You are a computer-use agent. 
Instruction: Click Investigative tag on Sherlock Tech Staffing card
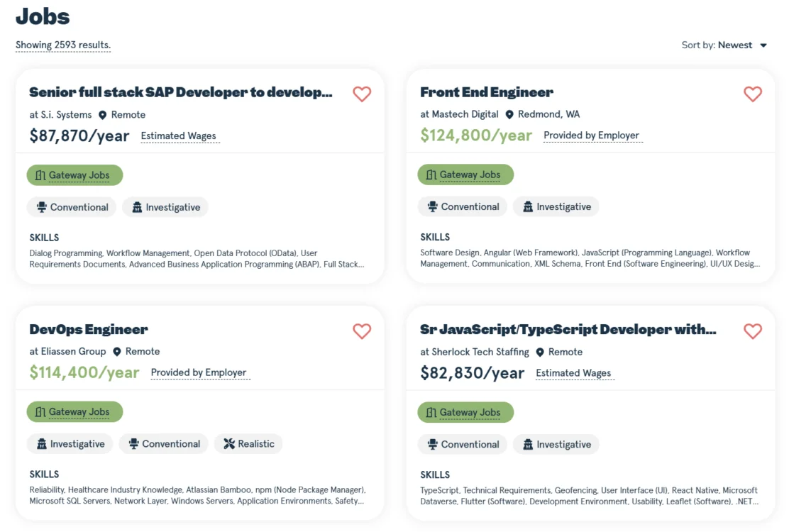(x=556, y=445)
